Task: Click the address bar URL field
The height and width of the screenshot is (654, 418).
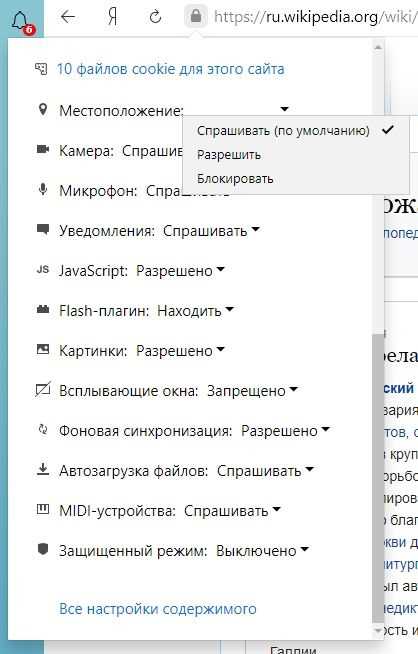Action: [x=315, y=17]
